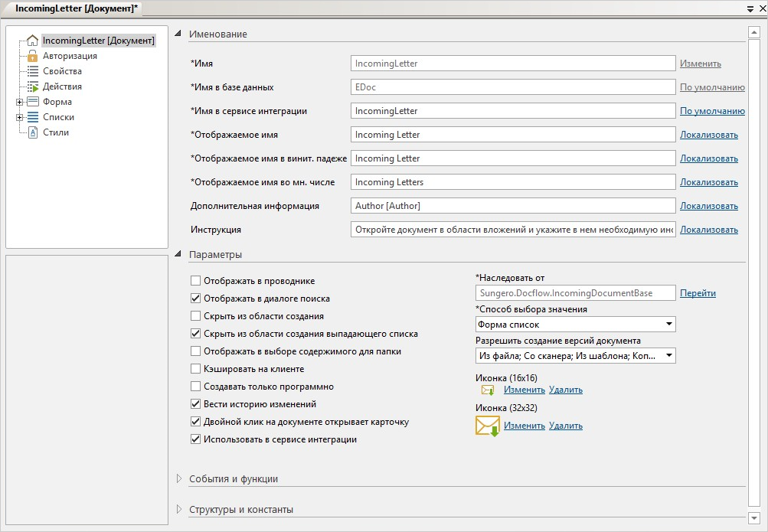The image size is (768, 532).
Task: Click the form icon beside Форма
Action: pyautogui.click(x=32, y=102)
